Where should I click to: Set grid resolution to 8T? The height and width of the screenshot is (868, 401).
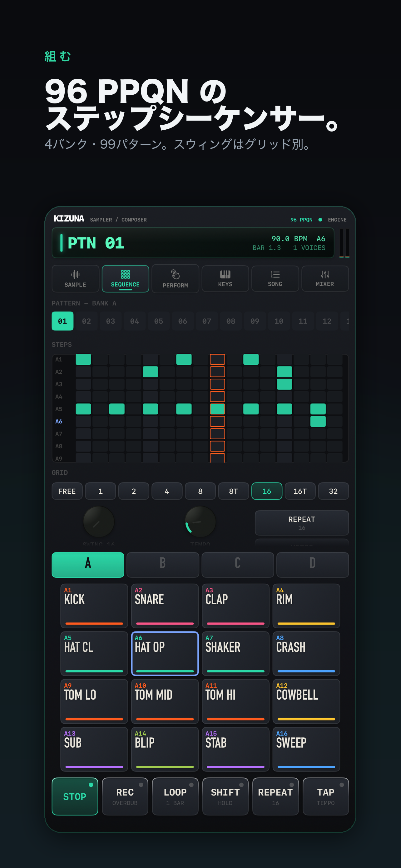pos(233,491)
